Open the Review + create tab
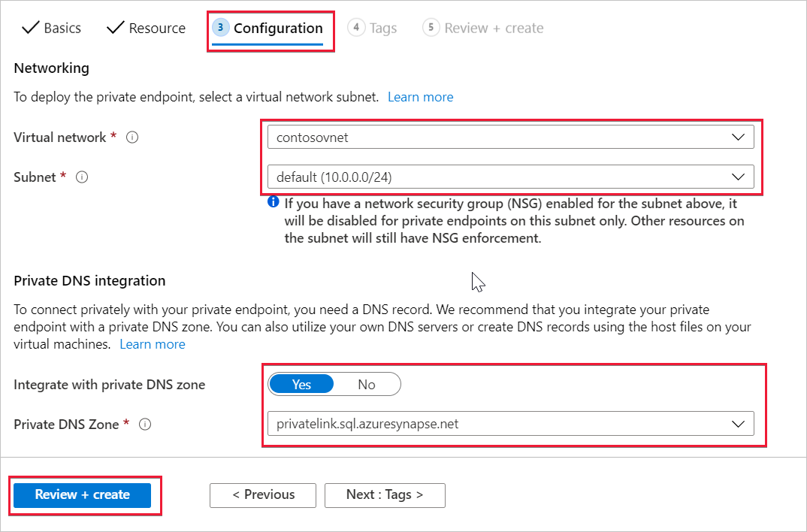 tap(482, 28)
